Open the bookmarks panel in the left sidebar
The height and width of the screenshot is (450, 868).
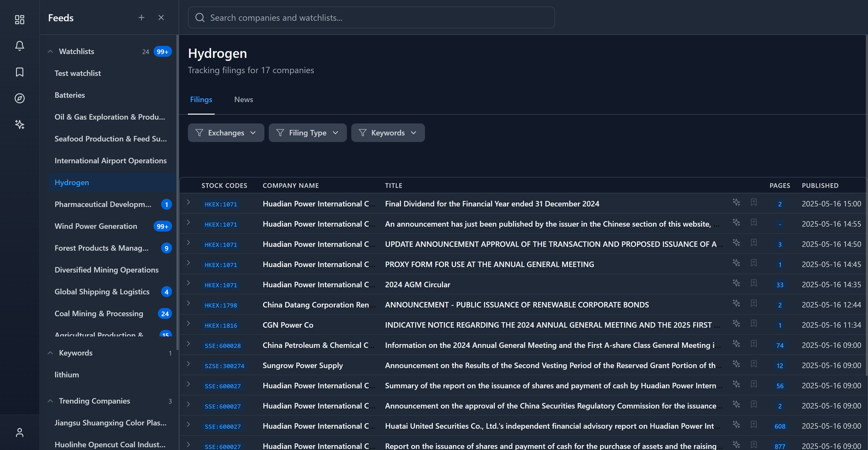19,72
